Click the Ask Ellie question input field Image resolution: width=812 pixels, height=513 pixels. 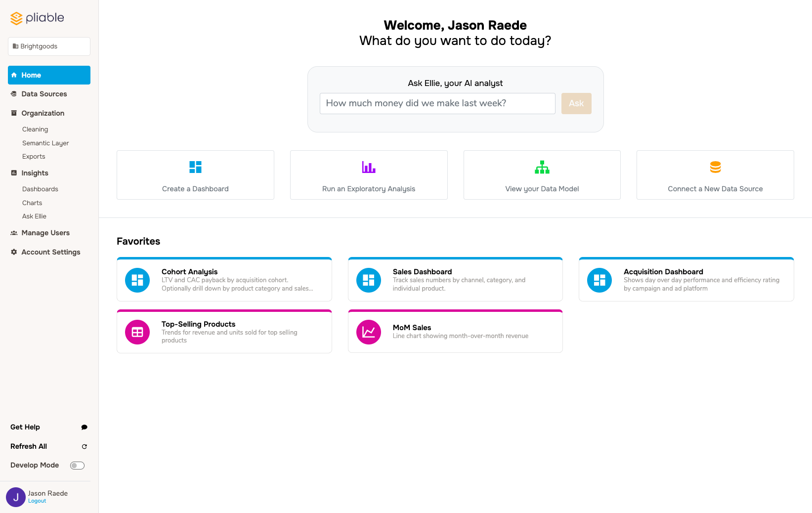tap(437, 103)
